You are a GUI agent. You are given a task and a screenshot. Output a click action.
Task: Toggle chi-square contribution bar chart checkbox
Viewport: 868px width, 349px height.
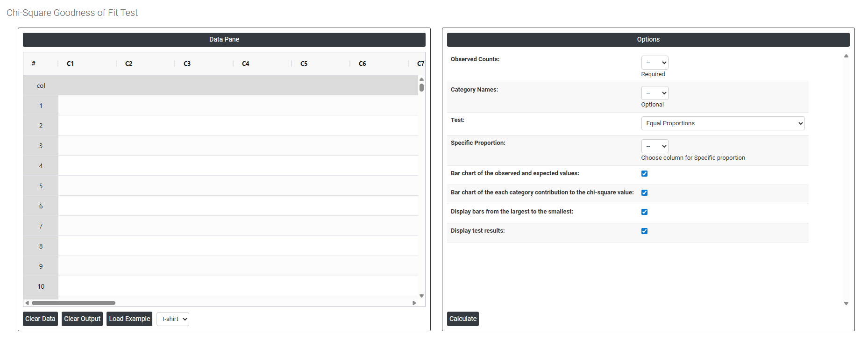click(644, 193)
